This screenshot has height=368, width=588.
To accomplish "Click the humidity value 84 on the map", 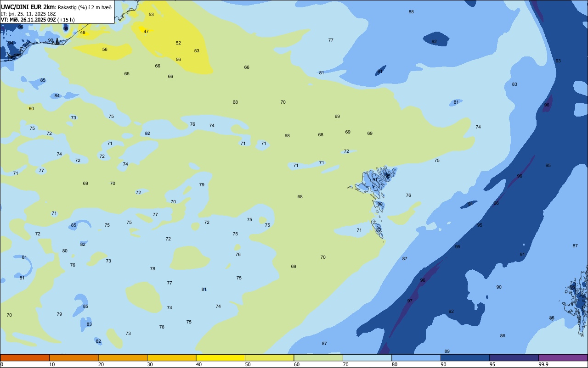I will pos(57,96).
